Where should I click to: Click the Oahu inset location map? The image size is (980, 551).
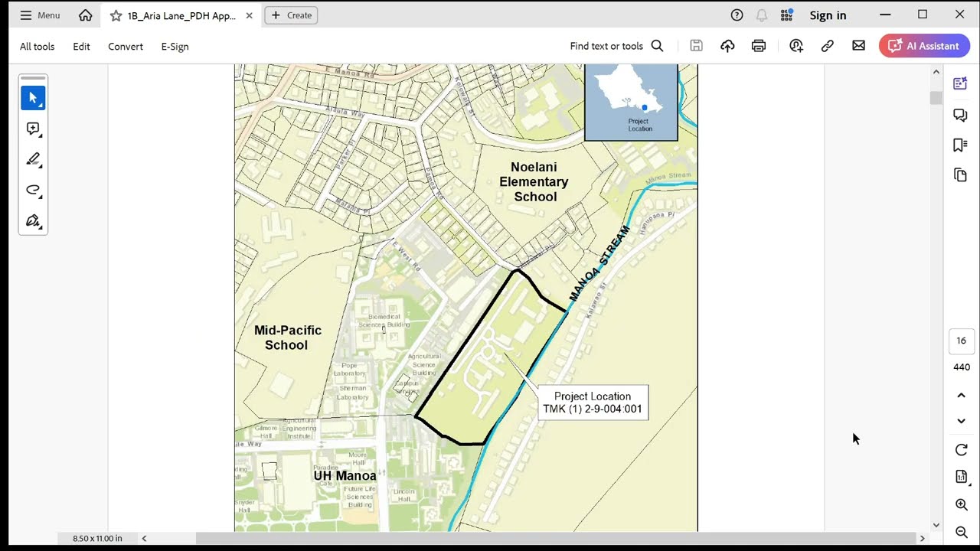[631, 103]
